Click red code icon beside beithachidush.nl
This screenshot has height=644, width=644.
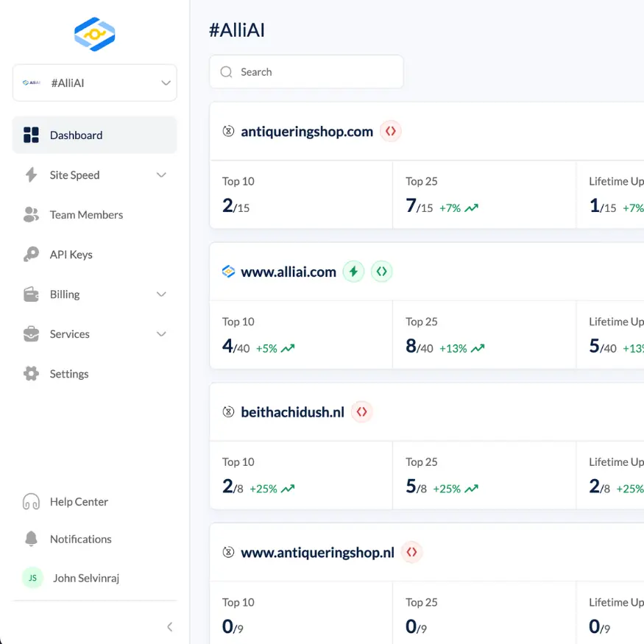[x=361, y=412]
